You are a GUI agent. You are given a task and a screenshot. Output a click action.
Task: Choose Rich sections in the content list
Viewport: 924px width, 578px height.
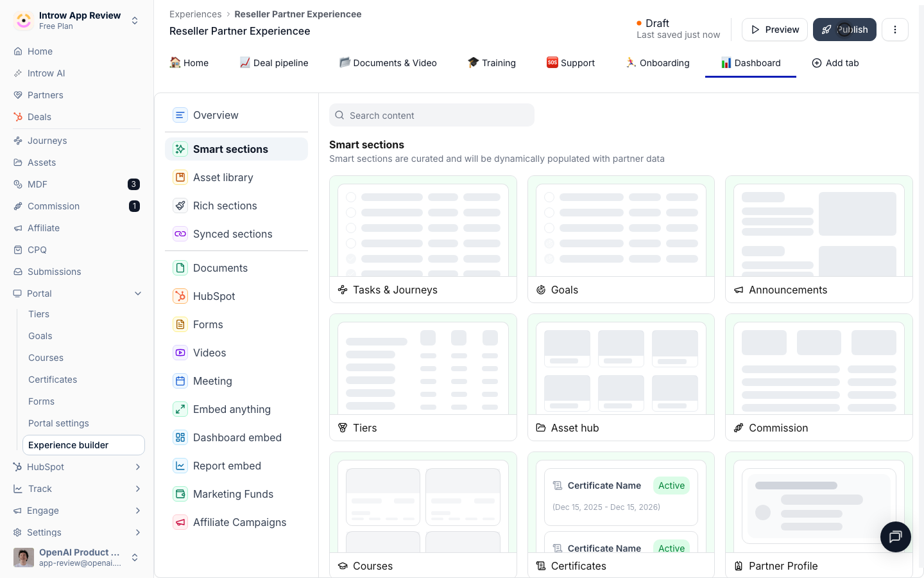point(236,206)
